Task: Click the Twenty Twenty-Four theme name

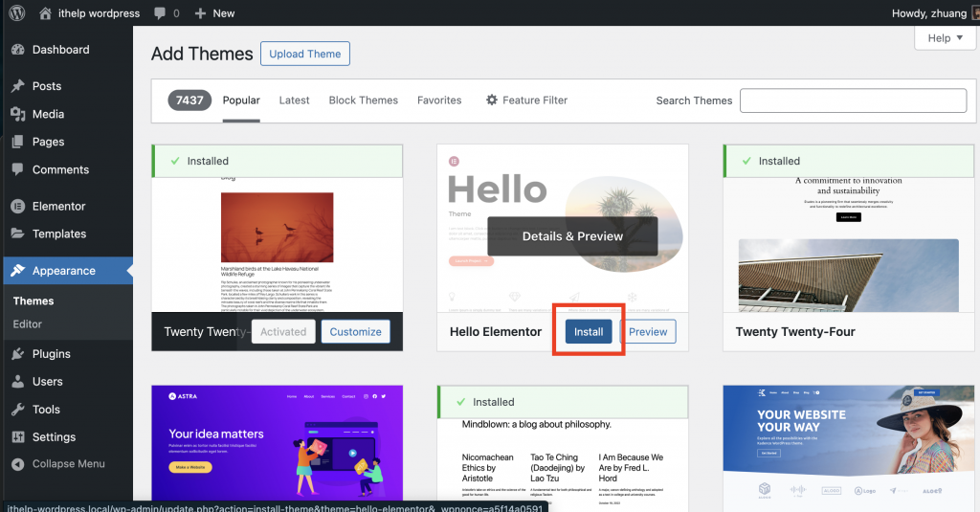Action: point(795,332)
